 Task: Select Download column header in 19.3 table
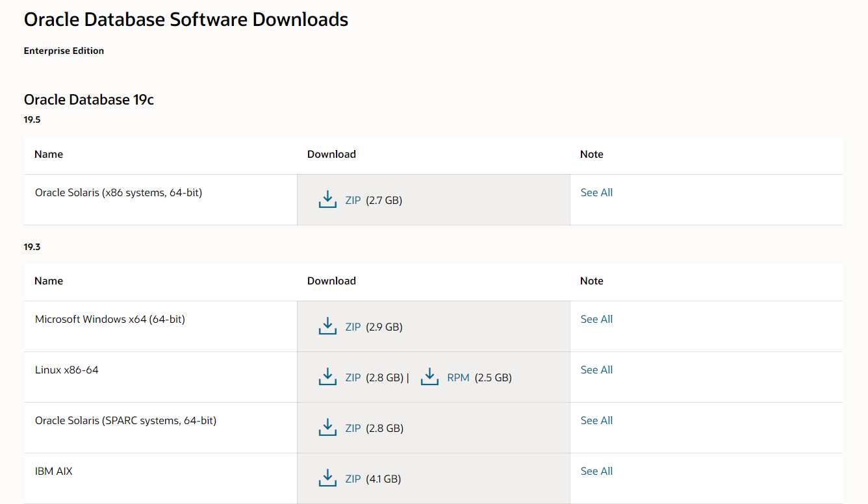(331, 281)
